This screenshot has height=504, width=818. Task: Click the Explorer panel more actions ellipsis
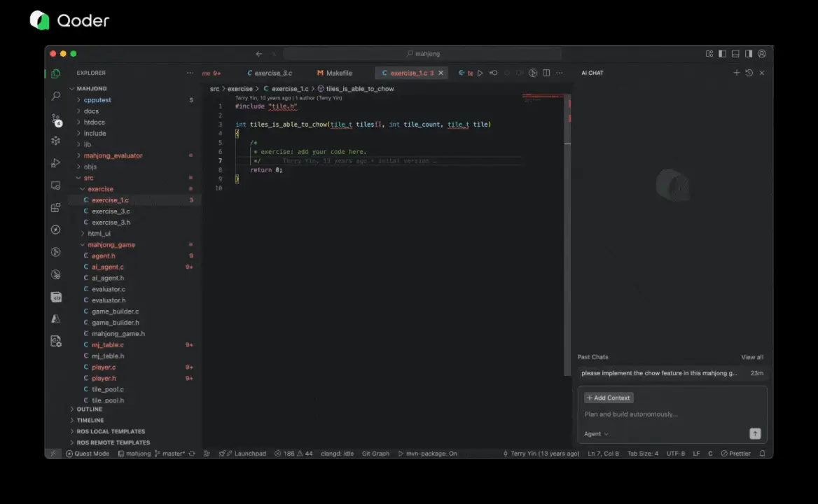pyautogui.click(x=190, y=73)
